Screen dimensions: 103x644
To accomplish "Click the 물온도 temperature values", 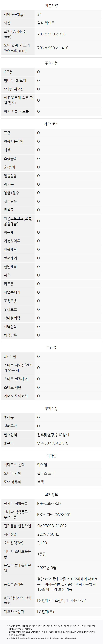I will click(x=53, y=443).
